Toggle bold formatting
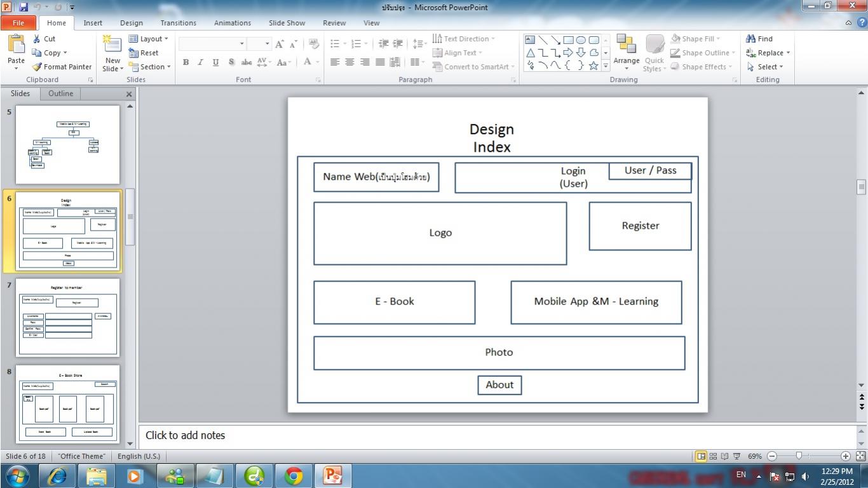Viewport: 868px width, 488px height. (x=186, y=62)
